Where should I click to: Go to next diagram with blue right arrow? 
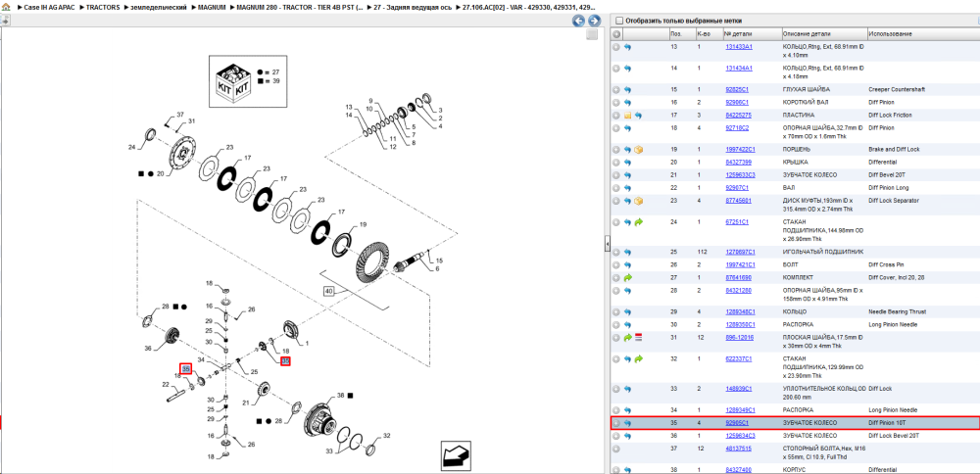coord(594,22)
